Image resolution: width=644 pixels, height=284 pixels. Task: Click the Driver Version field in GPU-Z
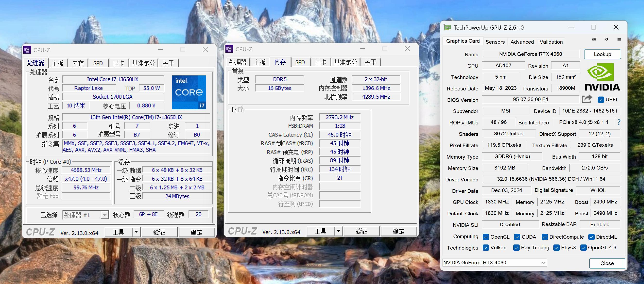(x=551, y=179)
